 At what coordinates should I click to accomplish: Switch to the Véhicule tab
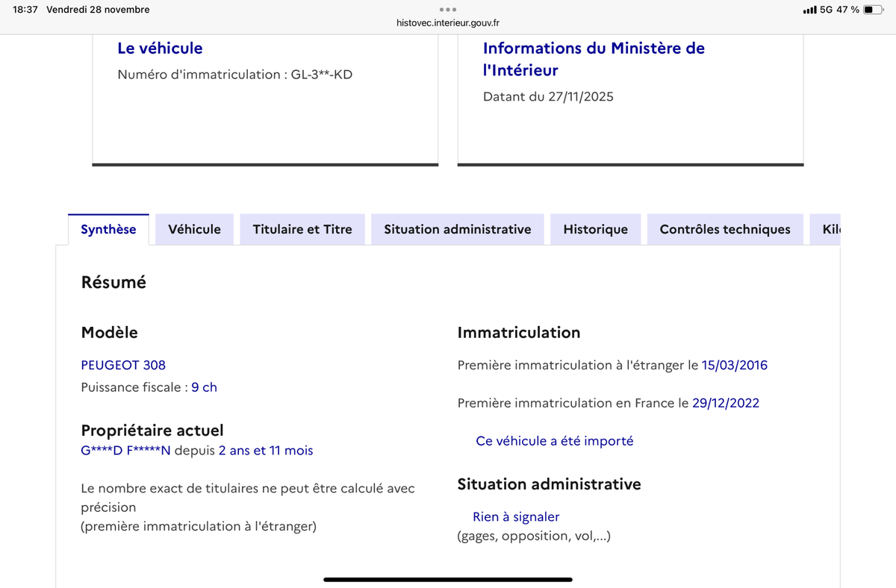(x=194, y=229)
